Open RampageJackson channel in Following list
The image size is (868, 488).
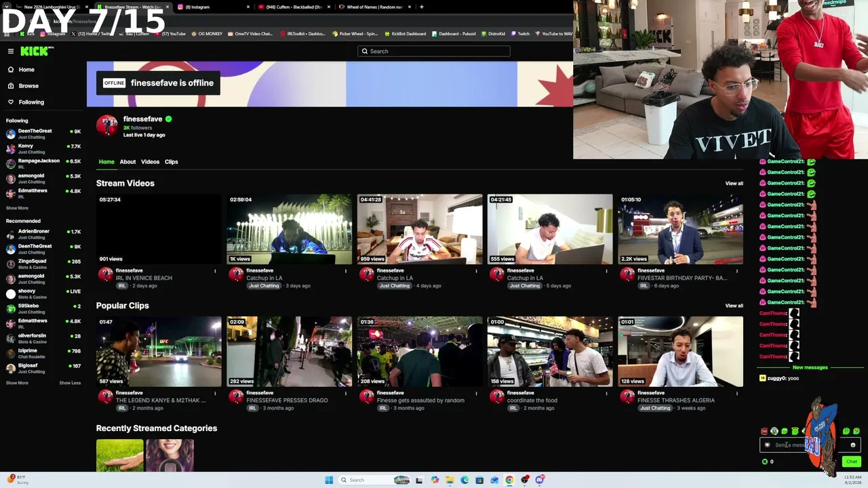42,163
